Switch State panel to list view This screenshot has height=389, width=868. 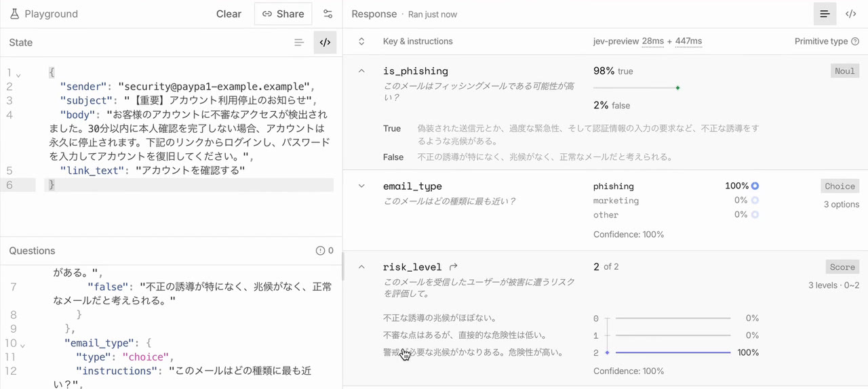[x=299, y=42]
